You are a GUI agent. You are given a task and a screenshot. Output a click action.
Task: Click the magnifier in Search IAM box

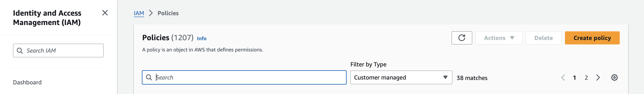pos(20,51)
